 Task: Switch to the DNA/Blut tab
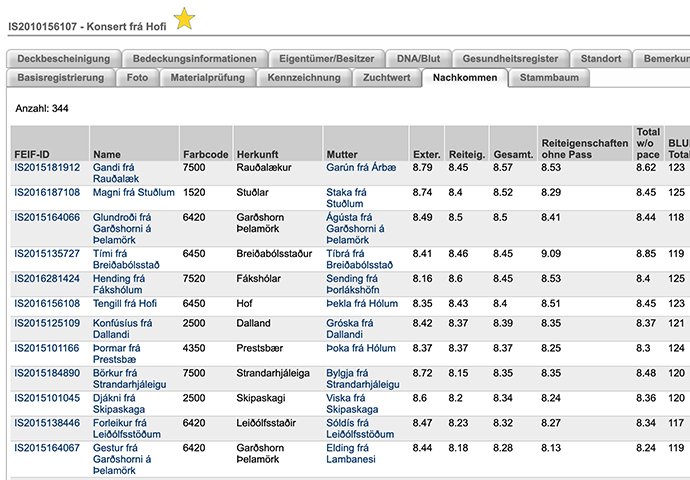[418, 58]
